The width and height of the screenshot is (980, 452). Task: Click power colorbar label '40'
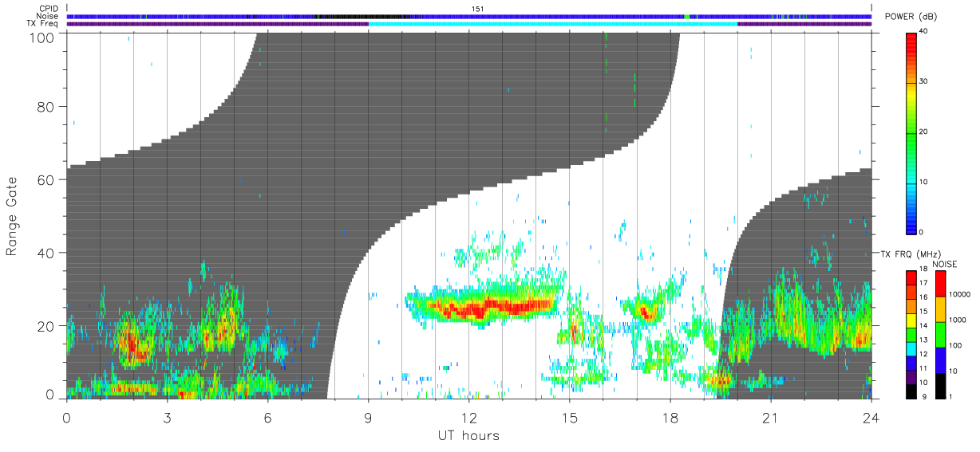pos(924,32)
